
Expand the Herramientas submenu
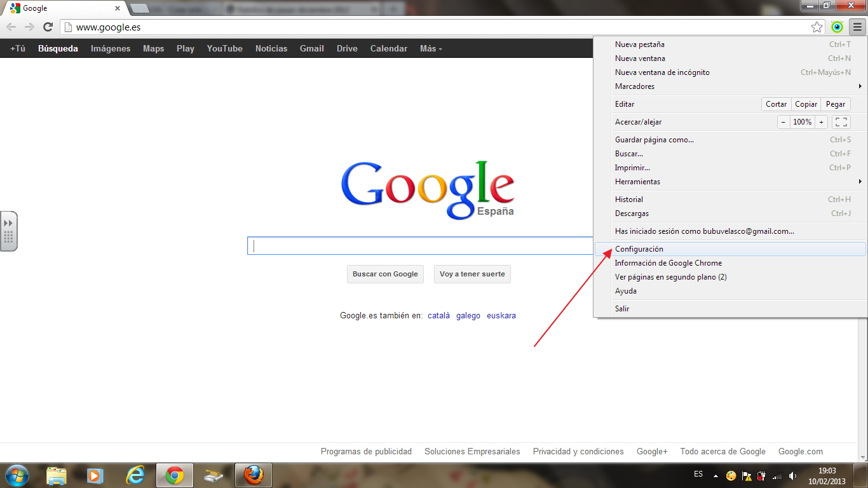[730, 182]
